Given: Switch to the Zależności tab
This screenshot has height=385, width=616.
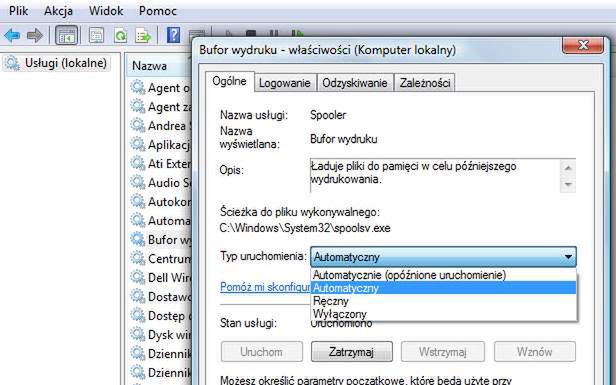Looking at the screenshot, I should click(x=425, y=83).
